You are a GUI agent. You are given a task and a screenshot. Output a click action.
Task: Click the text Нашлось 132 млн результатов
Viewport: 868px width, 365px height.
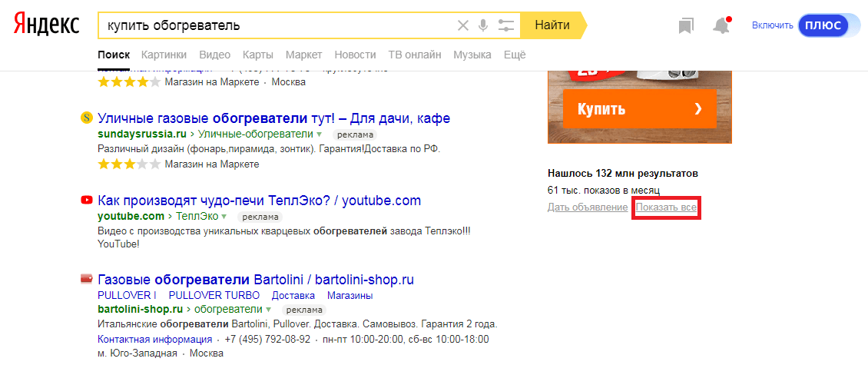623,173
